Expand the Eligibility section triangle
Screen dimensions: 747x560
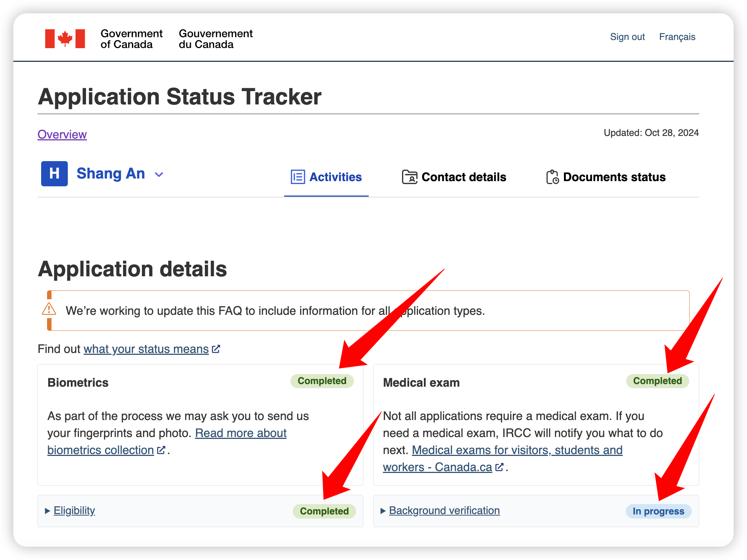pyautogui.click(x=47, y=511)
